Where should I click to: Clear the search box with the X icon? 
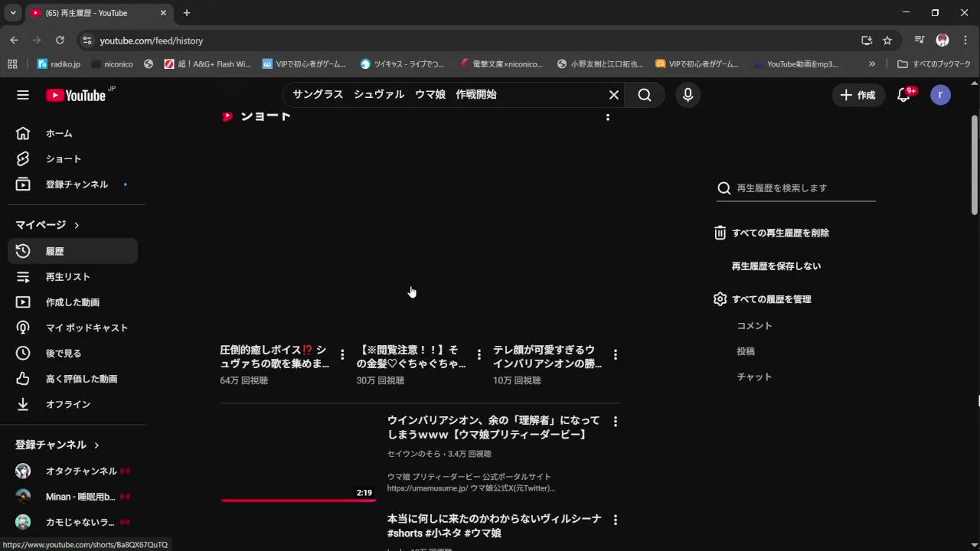613,95
